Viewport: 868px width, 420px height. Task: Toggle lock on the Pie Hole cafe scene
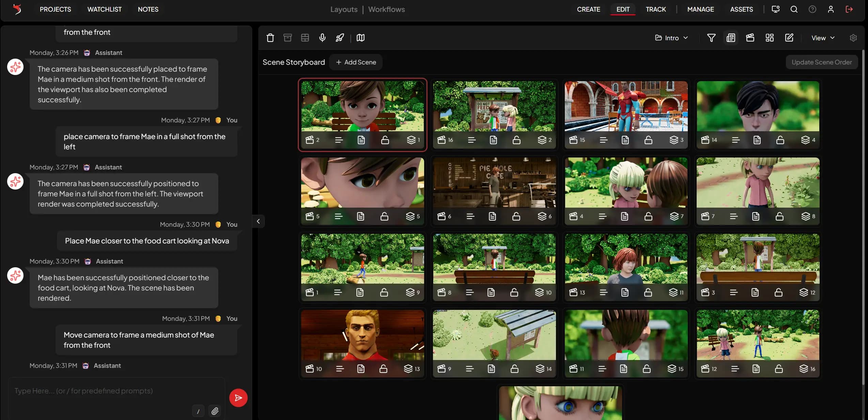click(x=516, y=216)
